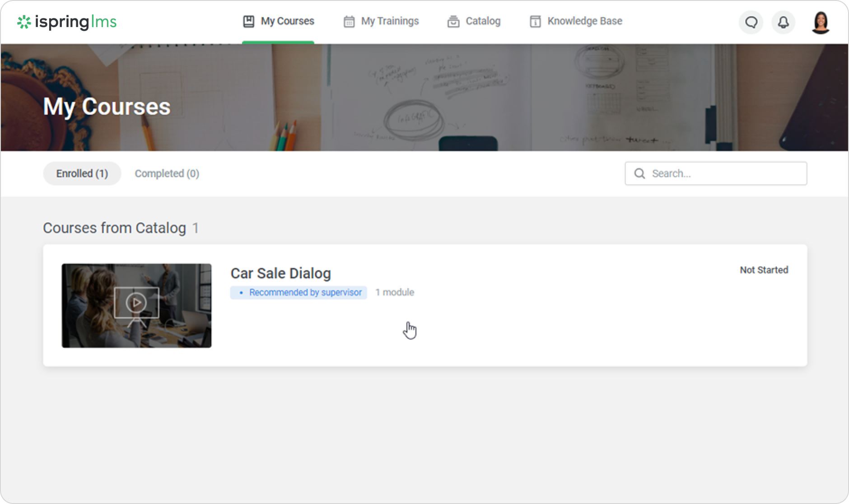Open notifications via the bell icon
Image resolution: width=849 pixels, height=504 pixels.
783,22
